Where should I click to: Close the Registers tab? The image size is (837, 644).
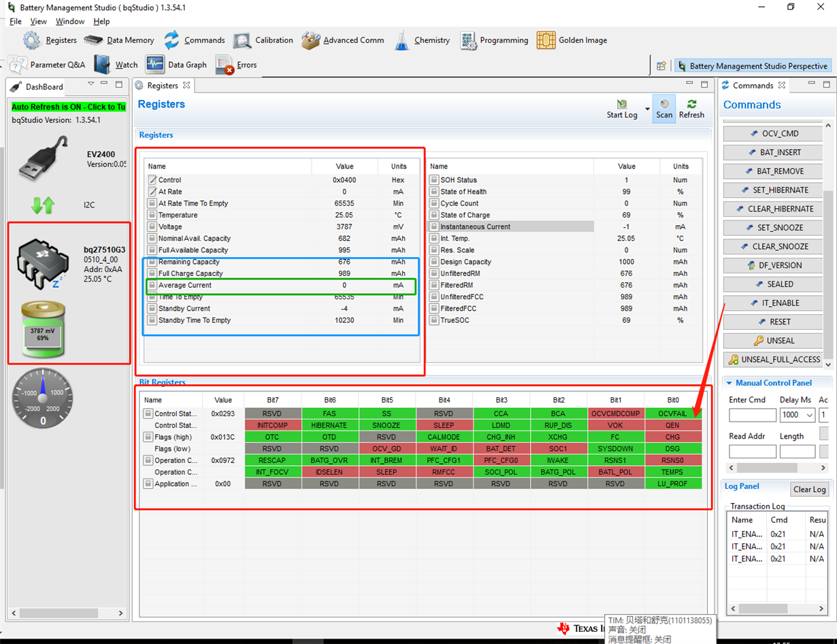coord(186,85)
